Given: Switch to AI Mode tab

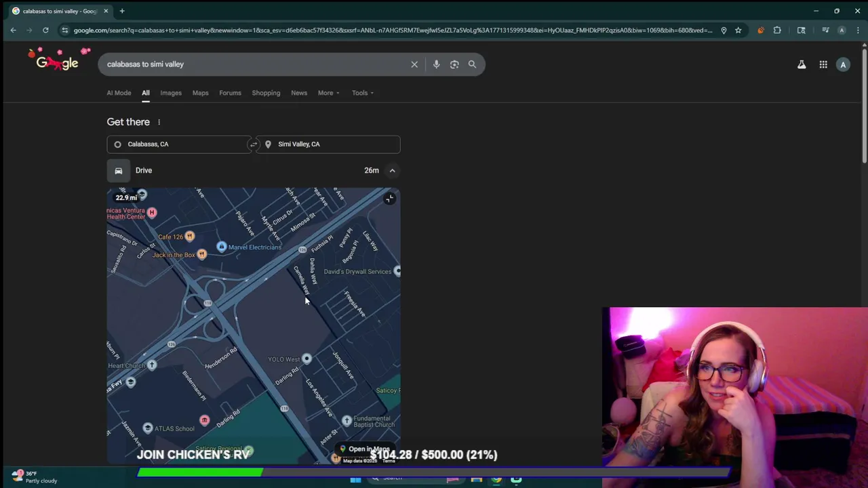Looking at the screenshot, I should coord(119,93).
